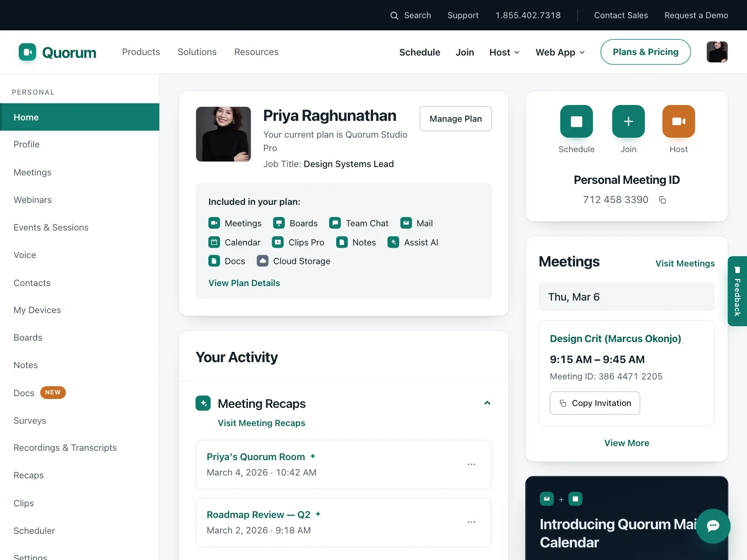Open the Resources menu

256,52
